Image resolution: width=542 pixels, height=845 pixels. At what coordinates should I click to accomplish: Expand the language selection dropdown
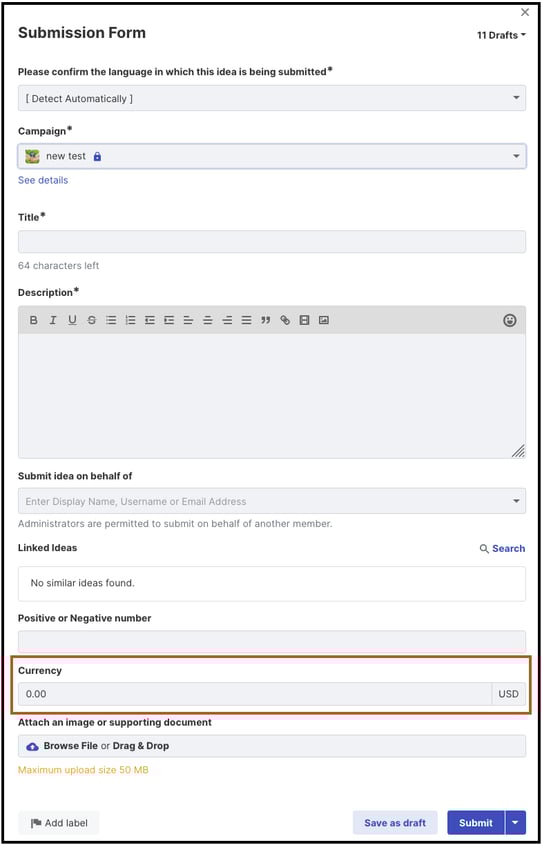[272, 98]
